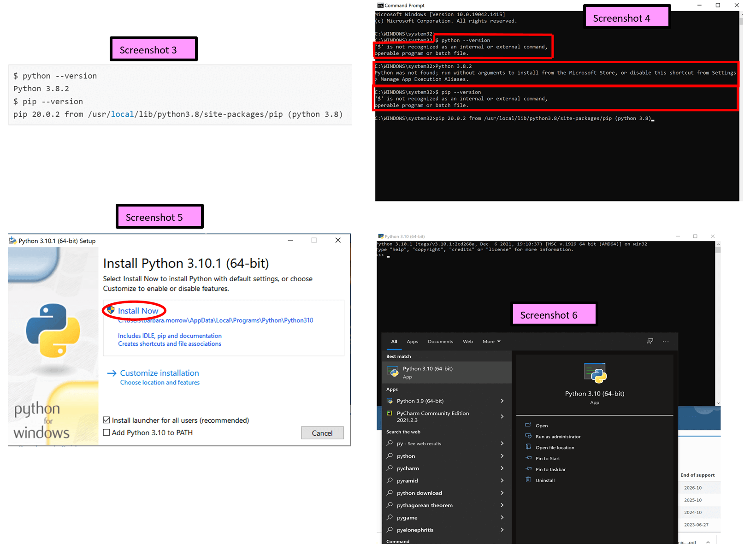Expand 'python download' suggestion chevron

point(502,493)
